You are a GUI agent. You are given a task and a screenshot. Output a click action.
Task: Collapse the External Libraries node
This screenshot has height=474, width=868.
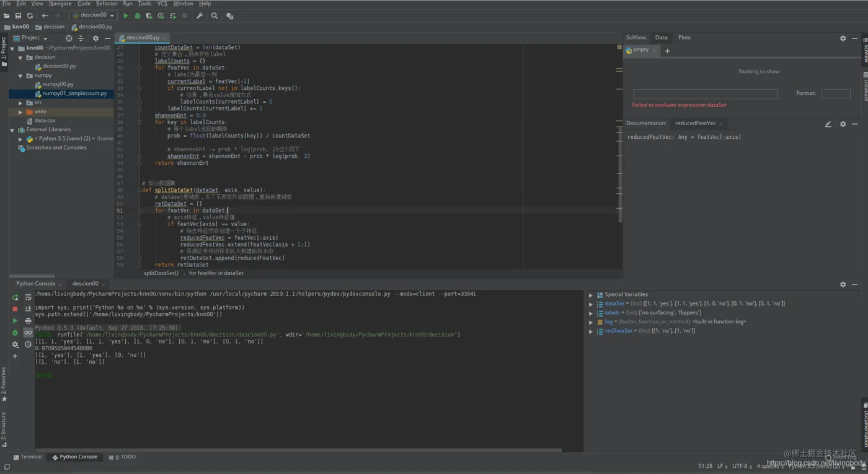12,130
